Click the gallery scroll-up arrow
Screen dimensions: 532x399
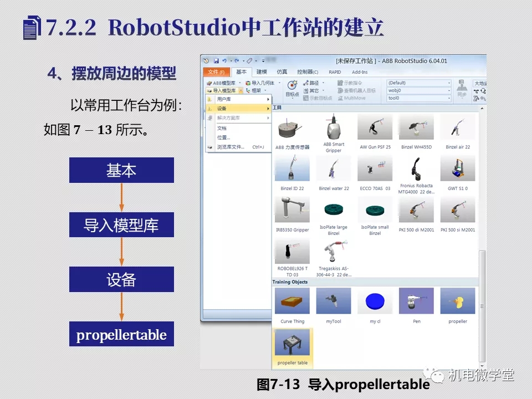pos(482,108)
